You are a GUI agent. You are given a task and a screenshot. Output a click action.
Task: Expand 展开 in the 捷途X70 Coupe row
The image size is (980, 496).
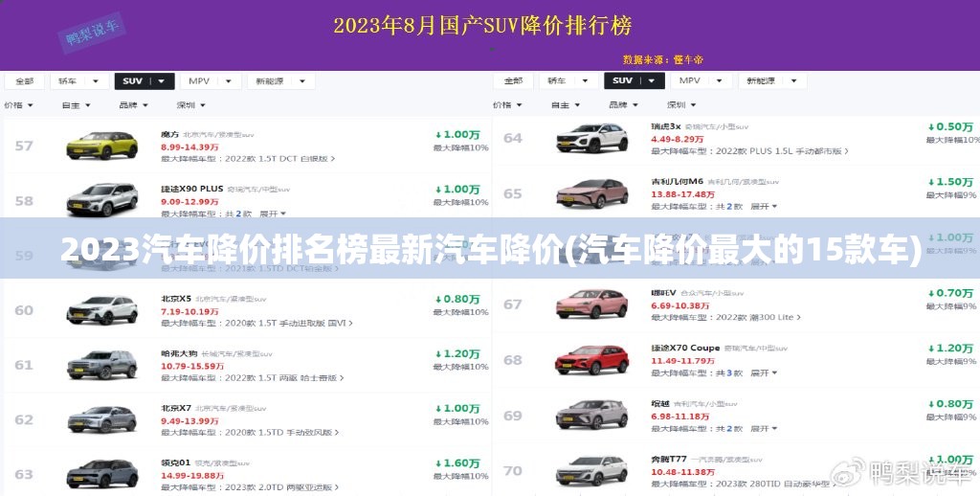click(x=764, y=372)
